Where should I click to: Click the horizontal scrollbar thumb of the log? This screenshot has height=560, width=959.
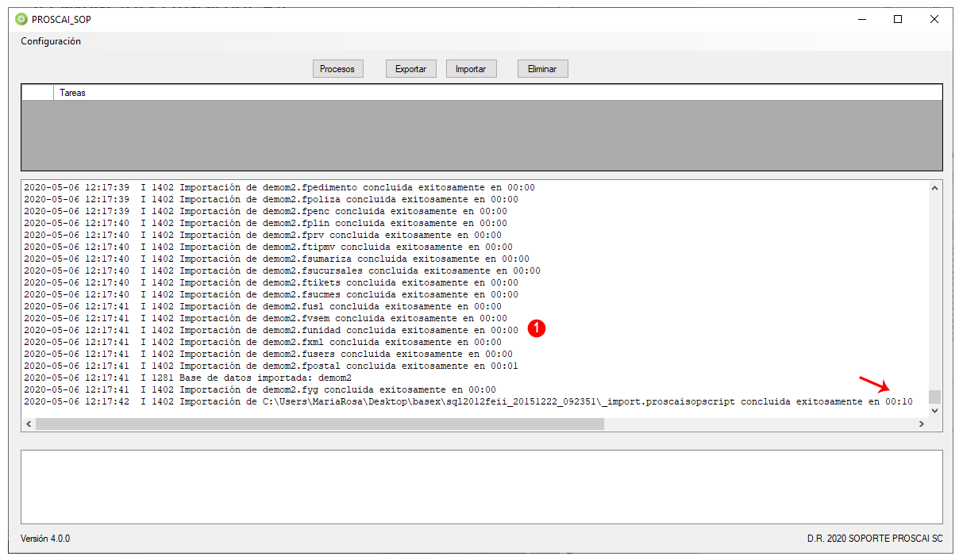point(320,424)
